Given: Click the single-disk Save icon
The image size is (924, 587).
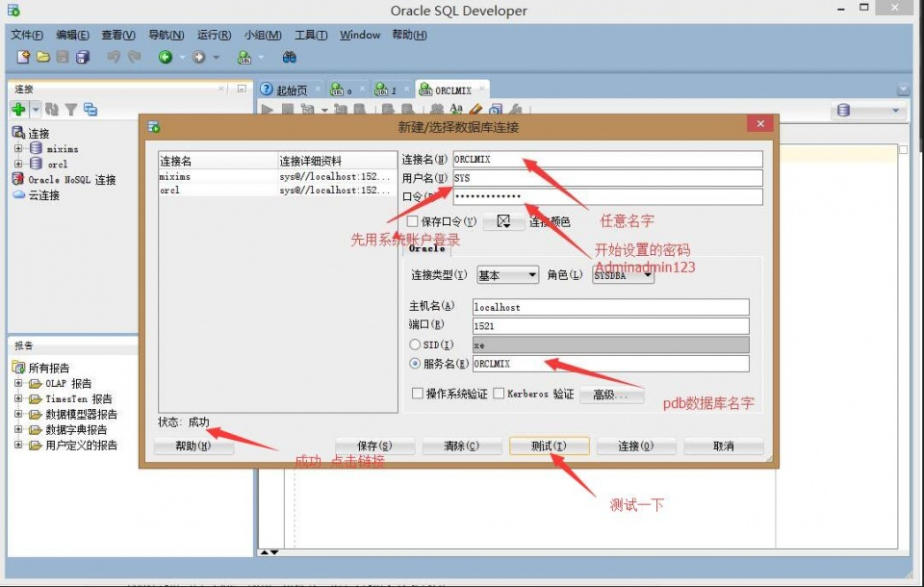Looking at the screenshot, I should coord(63,57).
